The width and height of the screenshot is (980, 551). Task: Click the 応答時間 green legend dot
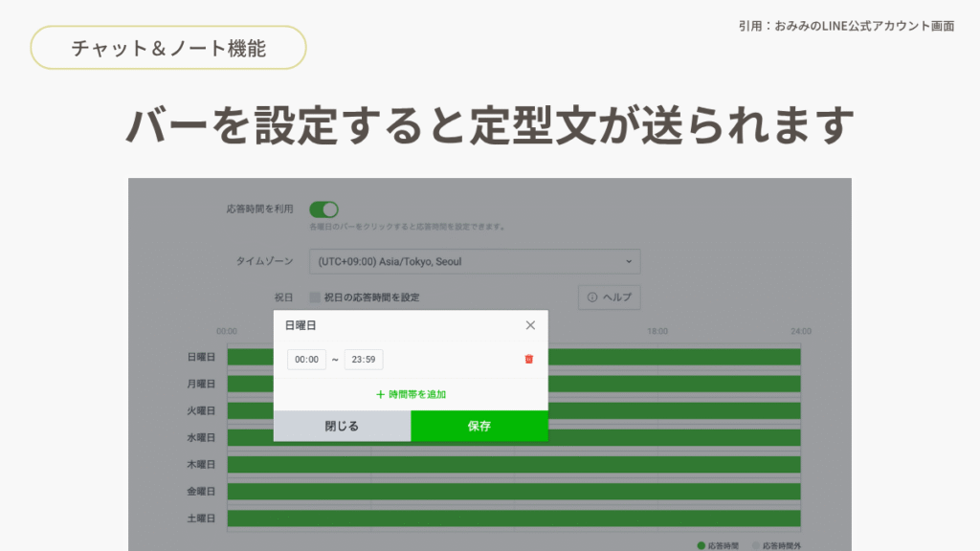pyautogui.click(x=702, y=545)
